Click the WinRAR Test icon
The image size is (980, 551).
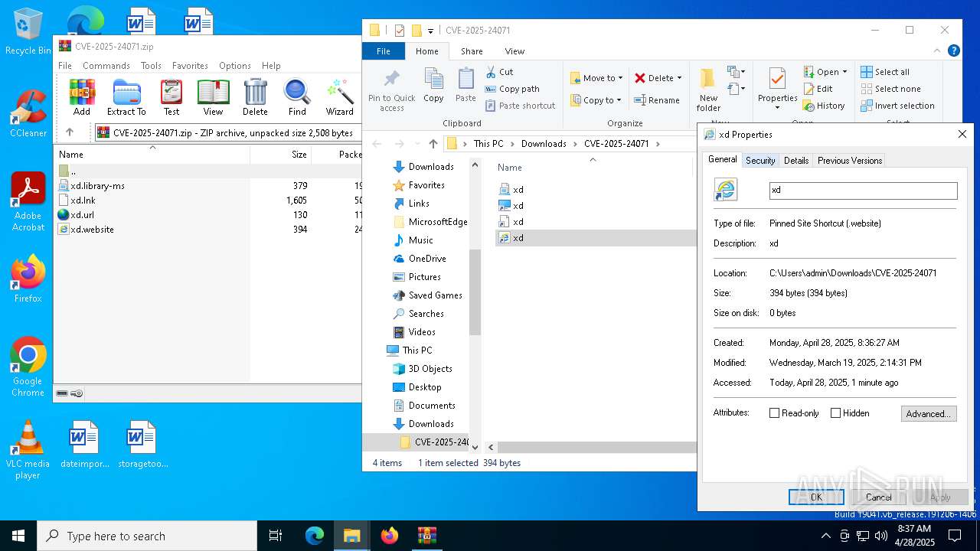(x=171, y=97)
